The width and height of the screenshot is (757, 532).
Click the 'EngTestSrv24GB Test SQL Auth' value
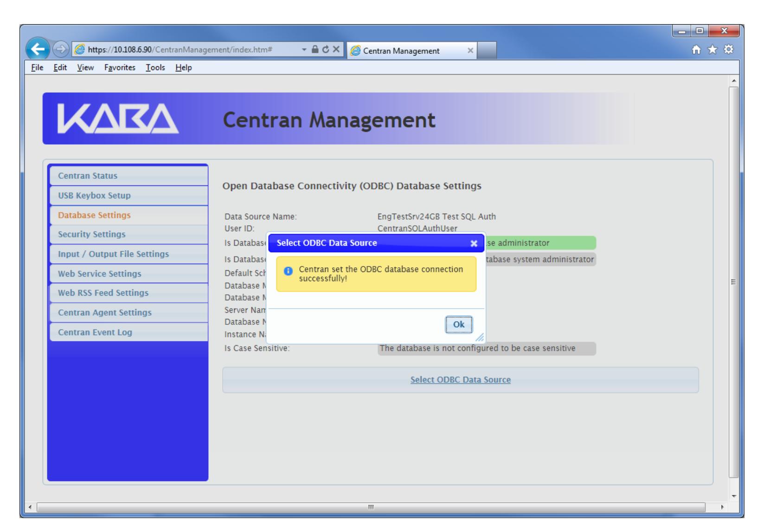(x=436, y=216)
